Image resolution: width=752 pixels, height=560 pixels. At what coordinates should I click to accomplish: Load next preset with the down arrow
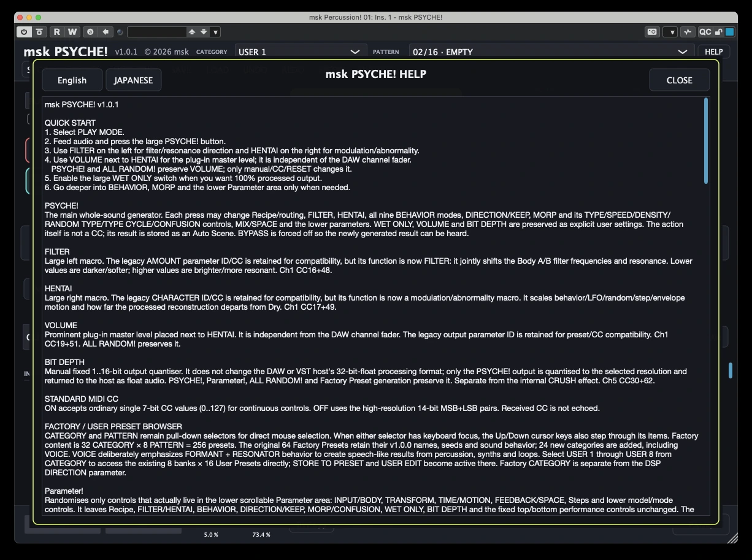coord(204,32)
